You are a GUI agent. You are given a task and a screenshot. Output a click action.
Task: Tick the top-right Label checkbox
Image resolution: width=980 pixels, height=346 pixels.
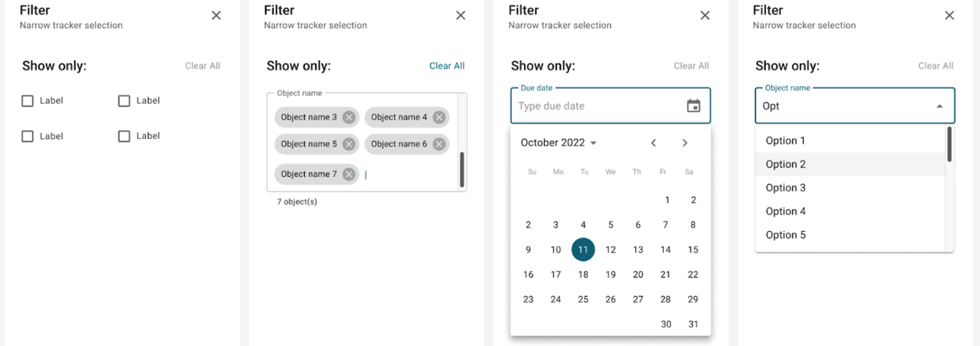[x=124, y=101]
